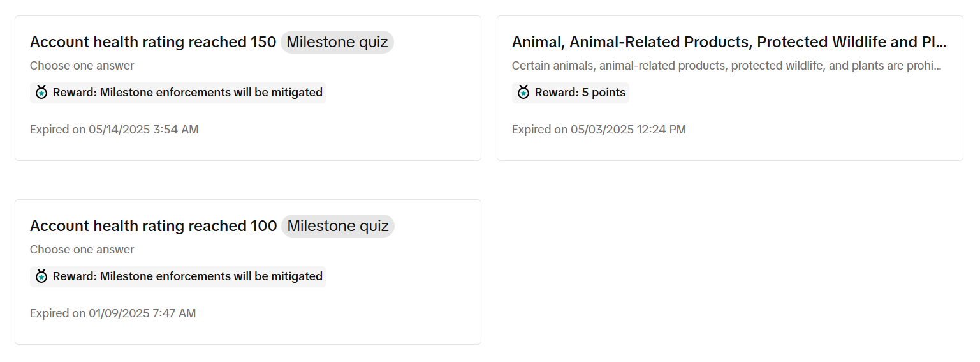This screenshot has width=980, height=362.
Task: Click medal icon in the rating 150 card
Action: pyautogui.click(x=41, y=93)
